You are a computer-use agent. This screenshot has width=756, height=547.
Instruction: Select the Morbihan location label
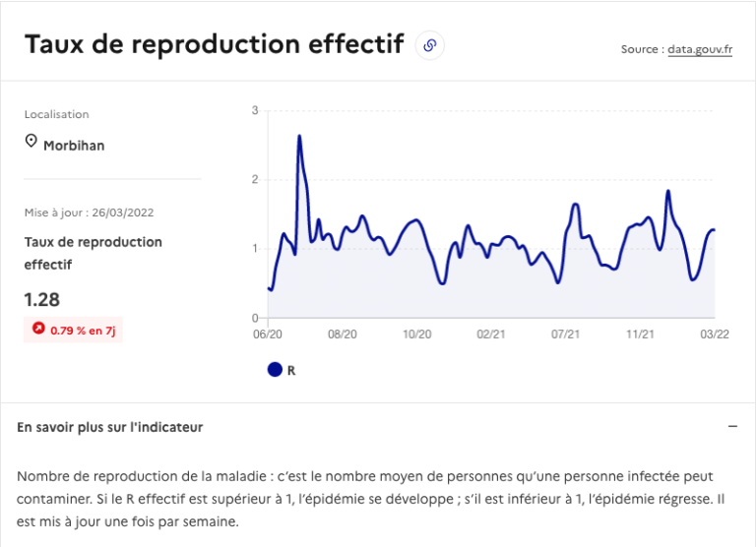pos(74,146)
